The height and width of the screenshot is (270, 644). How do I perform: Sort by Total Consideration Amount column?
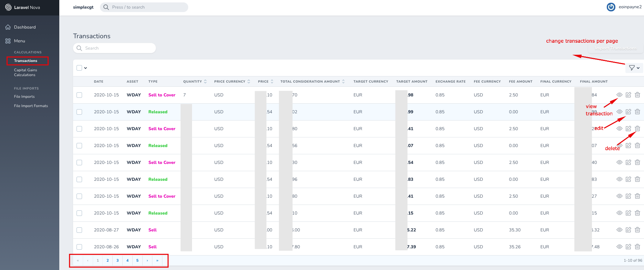pyautogui.click(x=312, y=82)
